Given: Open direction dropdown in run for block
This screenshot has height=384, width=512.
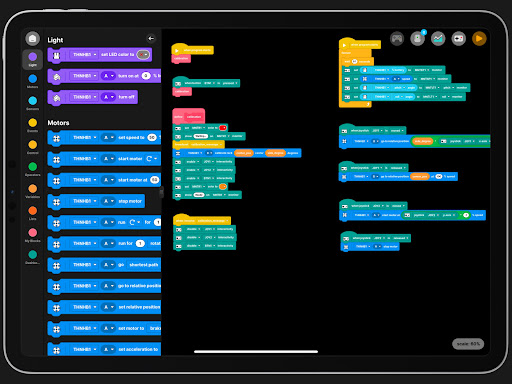Looking at the screenshot, I should 134,222.
